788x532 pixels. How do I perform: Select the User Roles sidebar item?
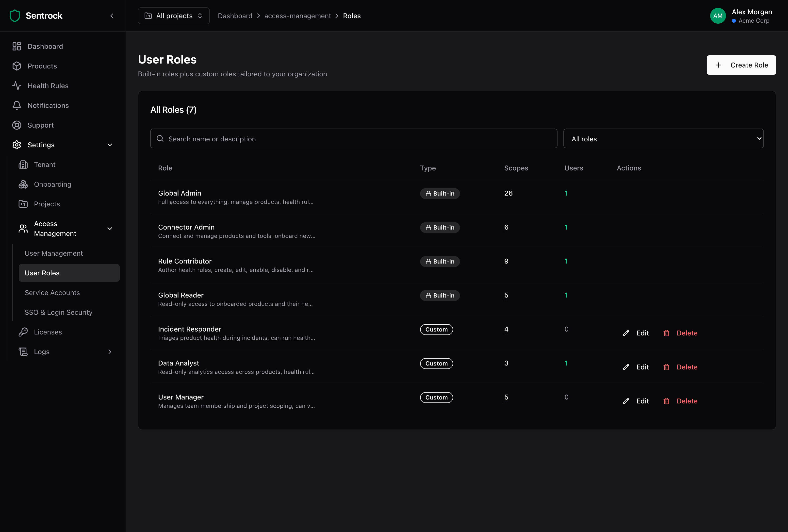(x=69, y=273)
